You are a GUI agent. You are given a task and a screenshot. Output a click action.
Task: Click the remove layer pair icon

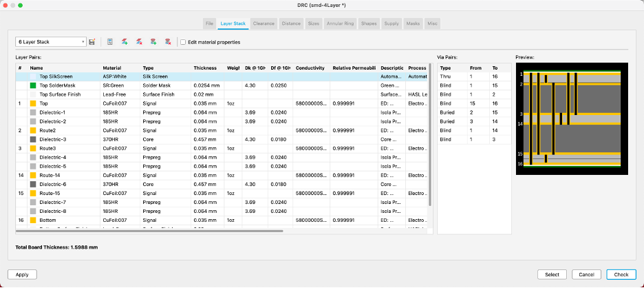pos(139,42)
